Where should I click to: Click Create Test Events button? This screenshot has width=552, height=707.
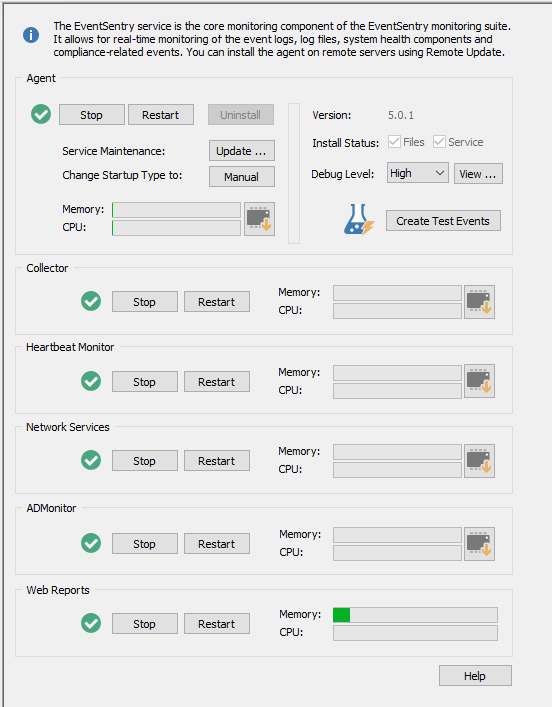click(443, 221)
